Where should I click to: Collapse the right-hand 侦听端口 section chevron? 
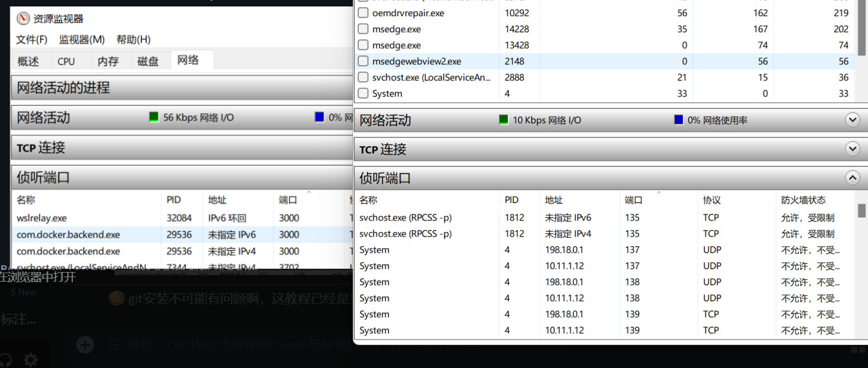[x=853, y=178]
